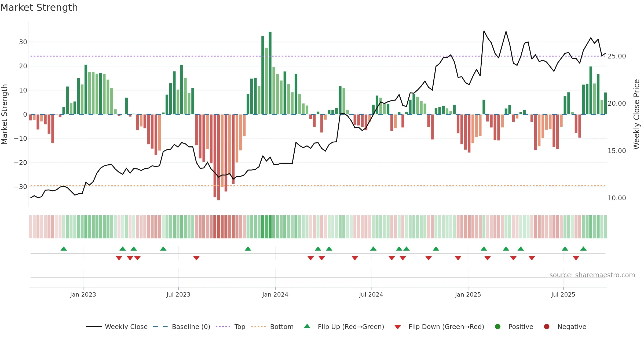This screenshot has width=644, height=362.
Task: Click the darkest green heatmap cell near Jan 2024
Action: 270,227
